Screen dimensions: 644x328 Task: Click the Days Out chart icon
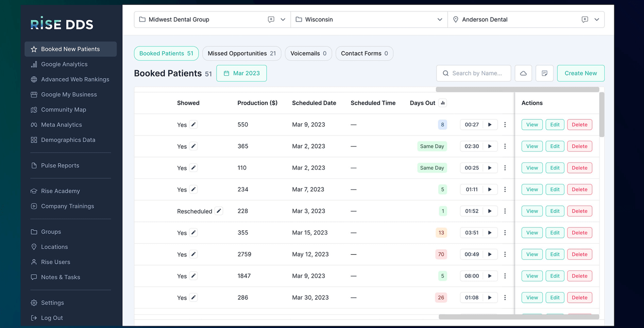pyautogui.click(x=443, y=103)
